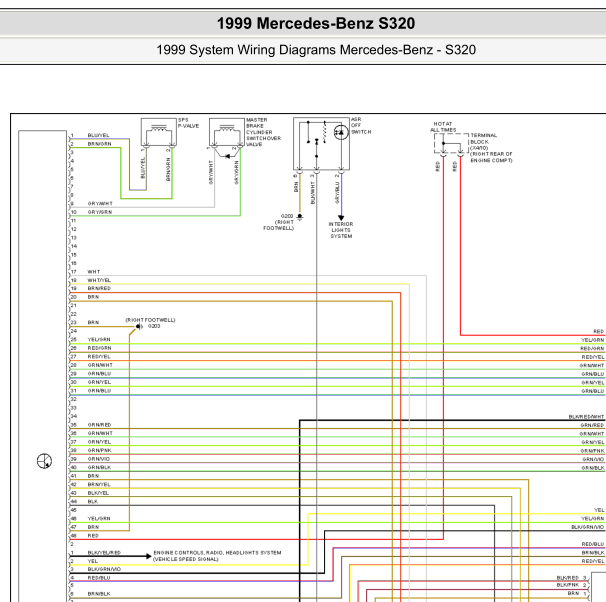Click vertical 'GRY/BLU' label under ASR switch

point(337,193)
